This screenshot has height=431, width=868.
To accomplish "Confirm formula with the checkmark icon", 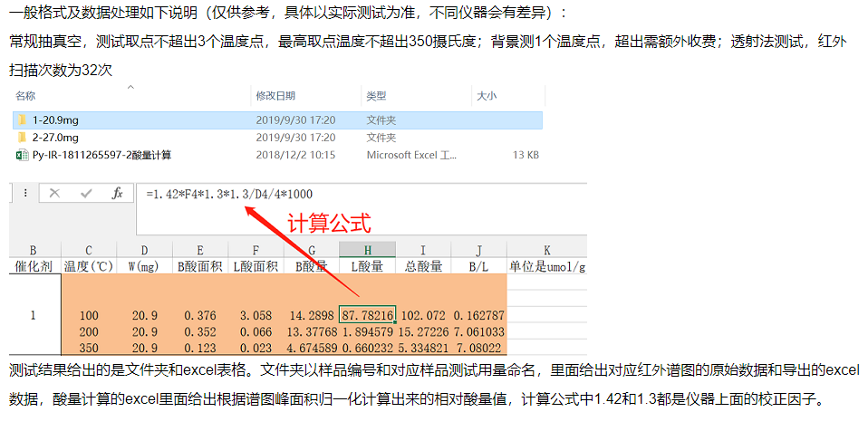I will point(86,194).
